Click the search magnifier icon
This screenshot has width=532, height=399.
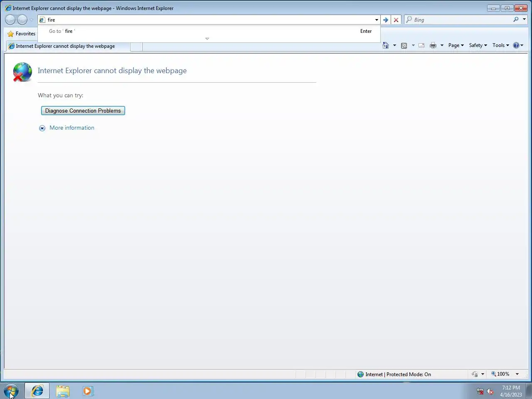coord(516,20)
